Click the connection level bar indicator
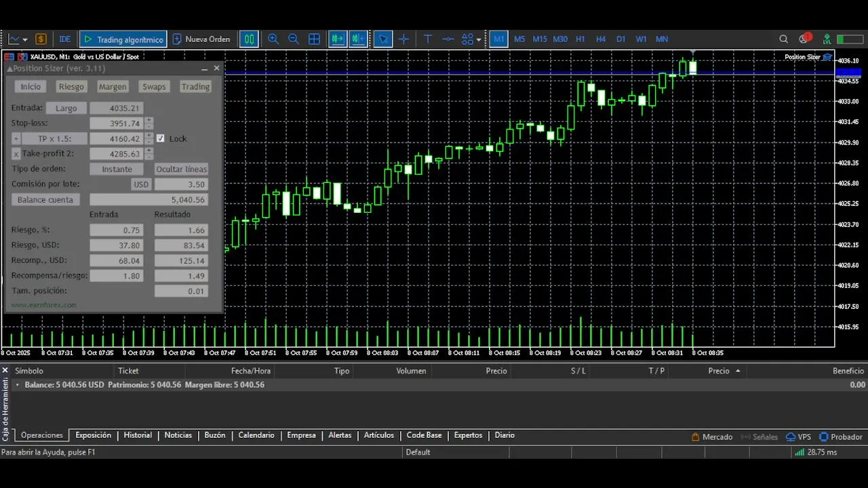 tap(850, 39)
